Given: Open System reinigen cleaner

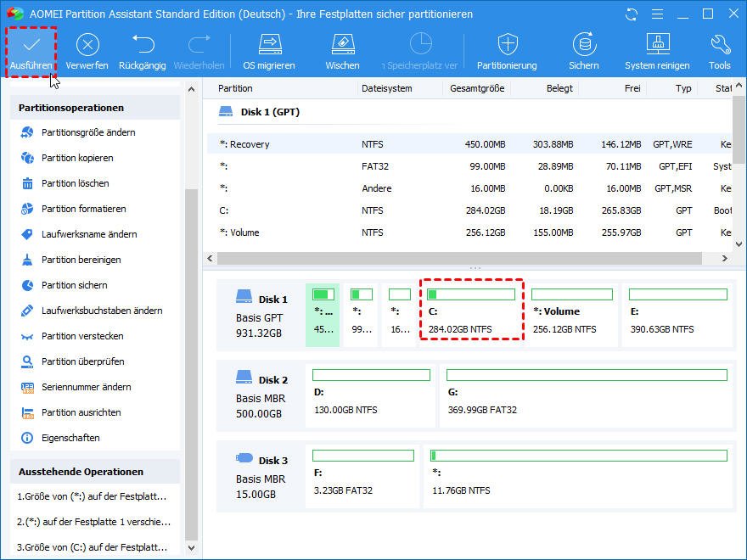Looking at the screenshot, I should [x=657, y=51].
